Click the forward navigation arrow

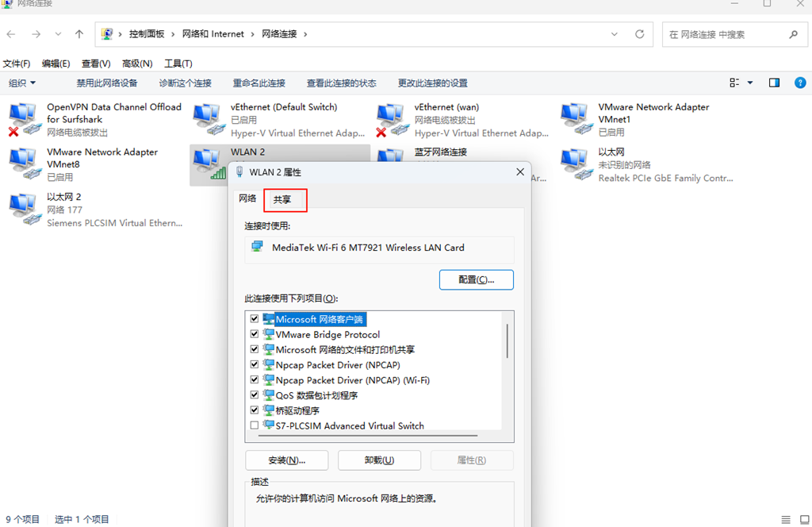tap(36, 34)
